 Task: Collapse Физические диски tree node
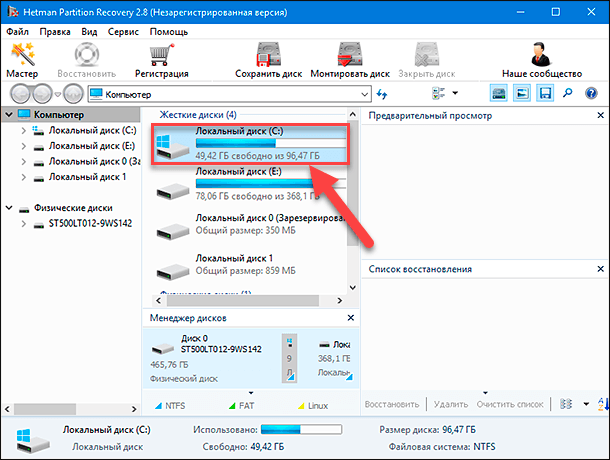[x=9, y=208]
